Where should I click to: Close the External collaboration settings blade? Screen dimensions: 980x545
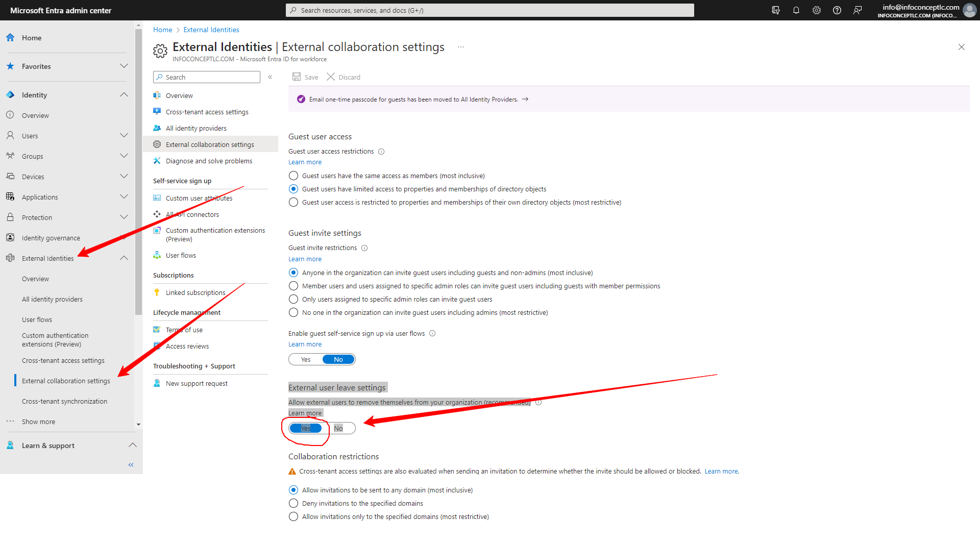(x=962, y=47)
